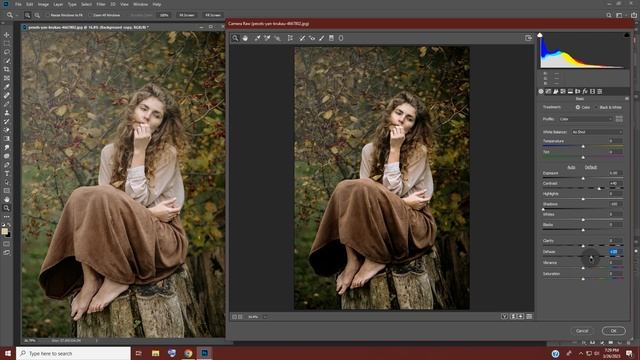Select the Black & White treatment radio button
Image resolution: width=640 pixels, height=360 pixels.
[596, 107]
